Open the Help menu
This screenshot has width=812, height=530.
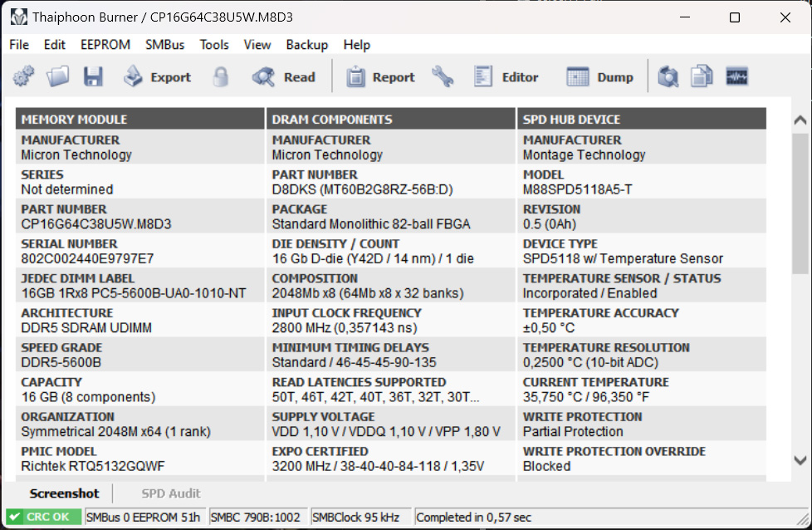357,45
